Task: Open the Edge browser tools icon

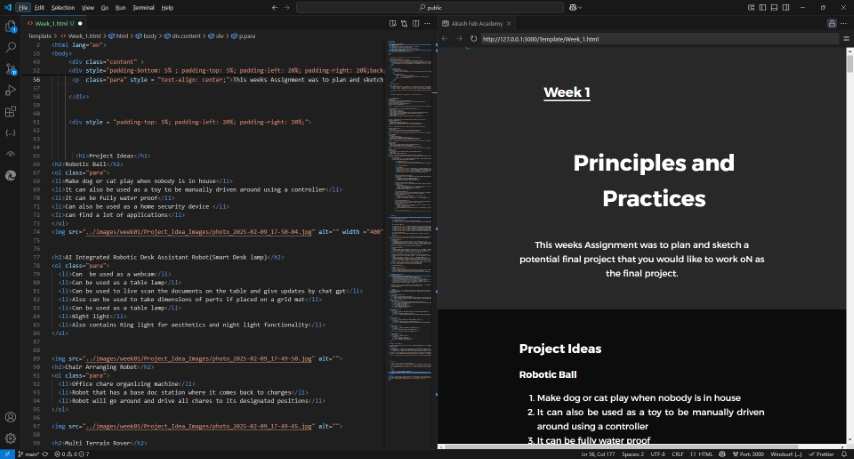Action: 10,175
